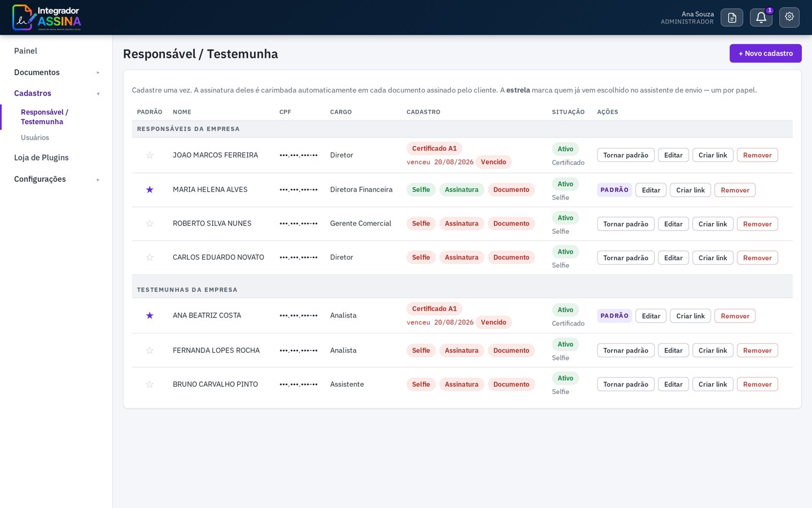
Task: Edit Ana Beatriz Costa record
Action: coord(651,316)
